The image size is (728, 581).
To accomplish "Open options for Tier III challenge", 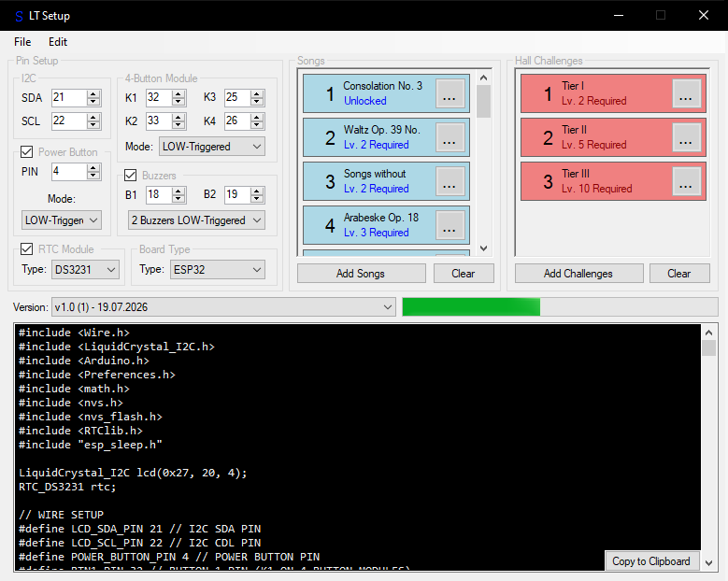I will coord(686,181).
